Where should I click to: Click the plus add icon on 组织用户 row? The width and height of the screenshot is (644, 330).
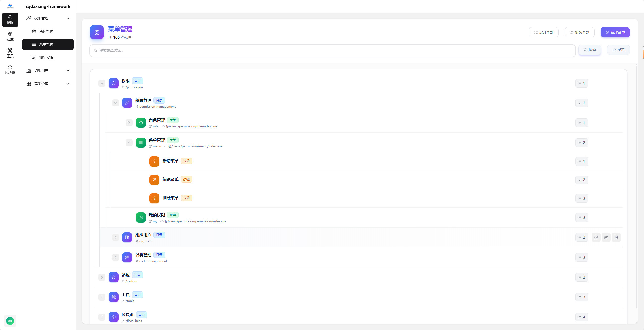click(596, 237)
